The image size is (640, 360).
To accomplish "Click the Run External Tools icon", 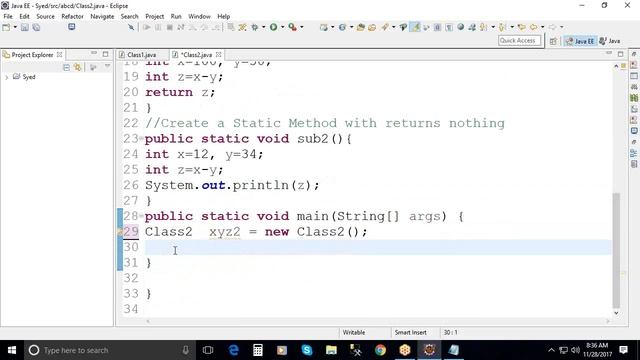I will [293, 27].
